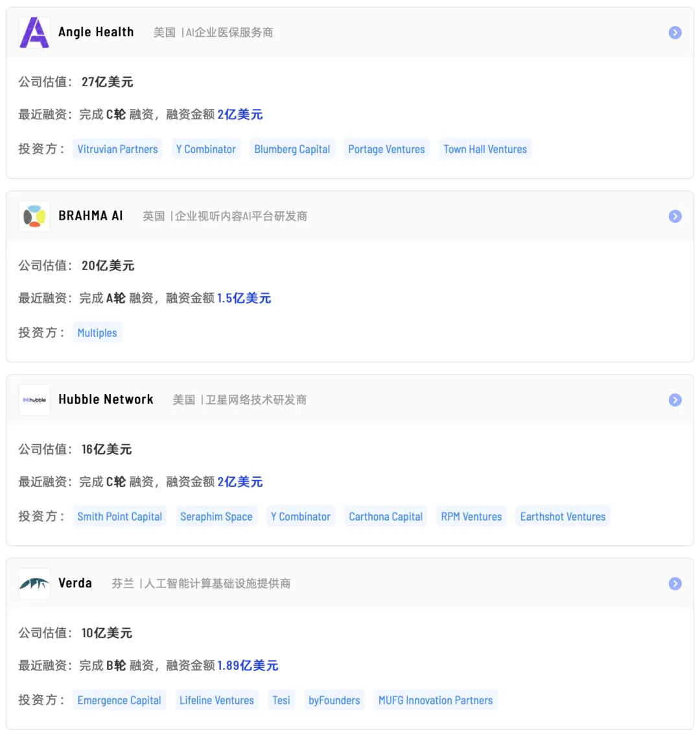
Task: Open Earthshot Ventures investor tag
Action: click(563, 516)
